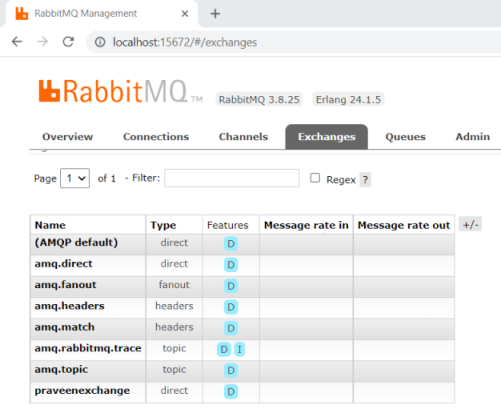
Task: Sort by Message rate out header
Action: pyautogui.click(x=404, y=225)
